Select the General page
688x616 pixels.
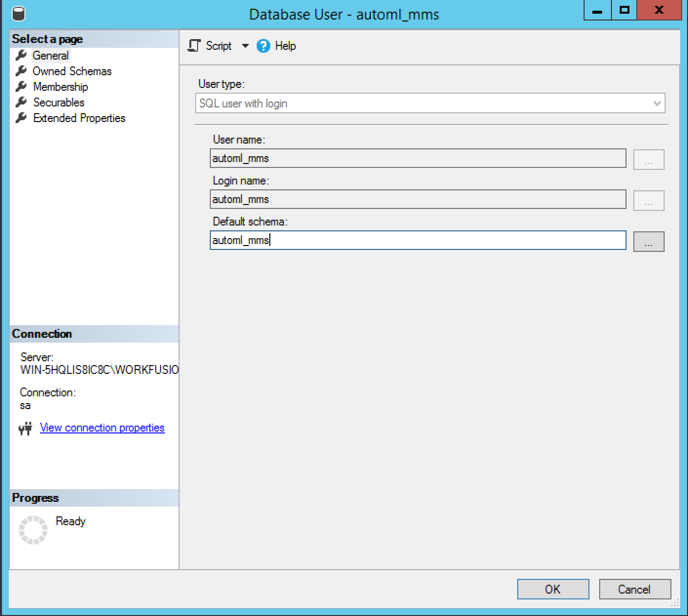[x=51, y=56]
